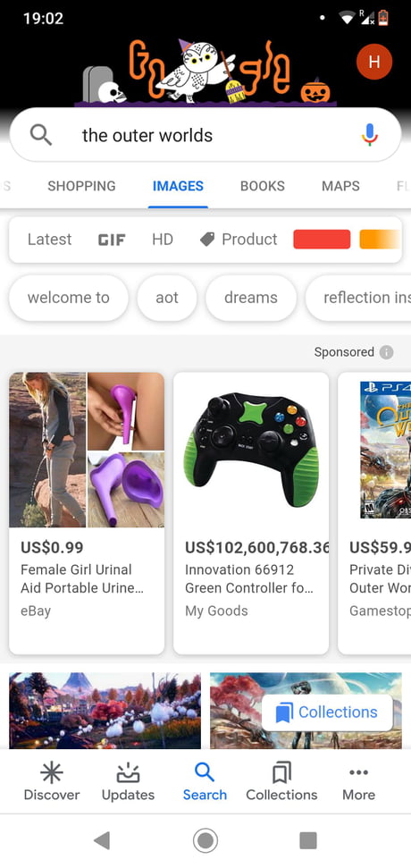
Task: Tap the microphone voice search icon
Action: (370, 134)
